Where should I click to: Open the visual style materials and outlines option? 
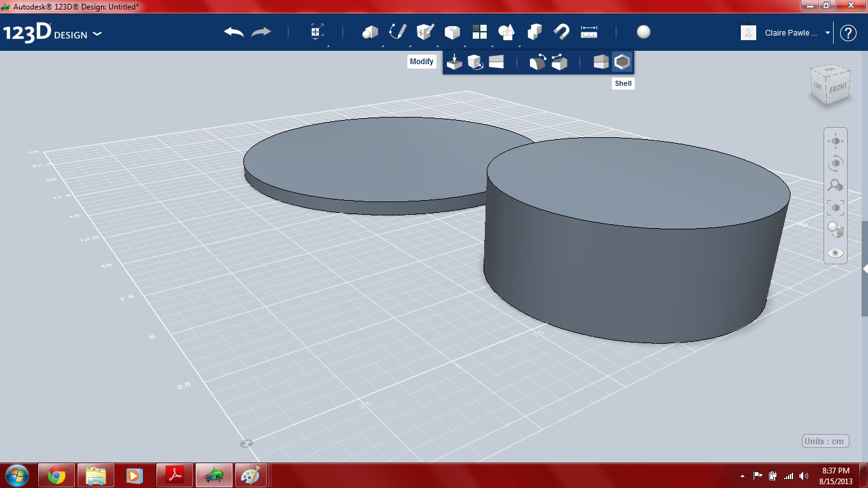(x=835, y=230)
